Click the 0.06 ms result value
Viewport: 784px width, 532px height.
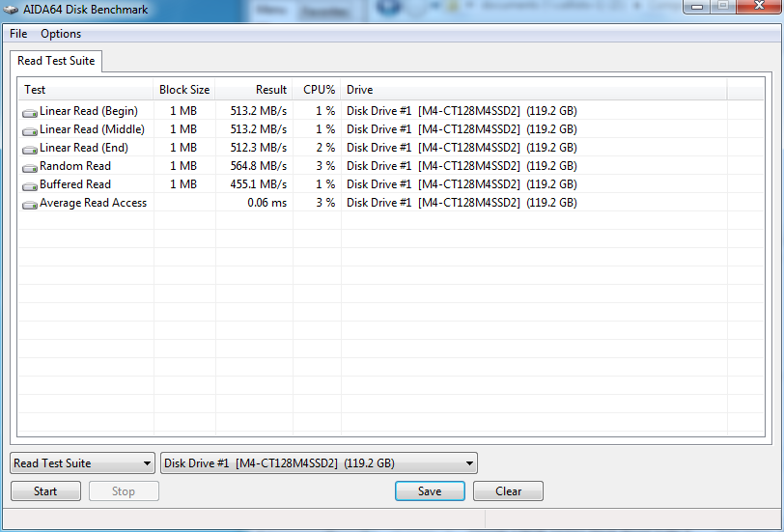(267, 203)
